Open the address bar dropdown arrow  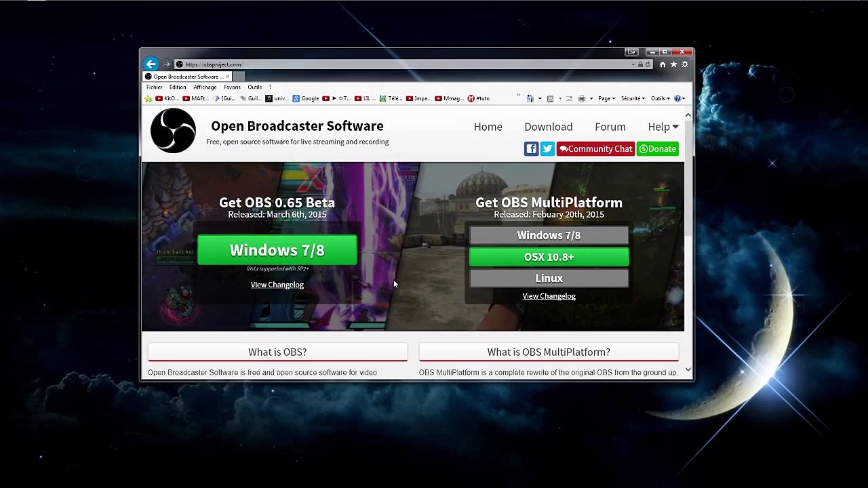click(x=633, y=64)
